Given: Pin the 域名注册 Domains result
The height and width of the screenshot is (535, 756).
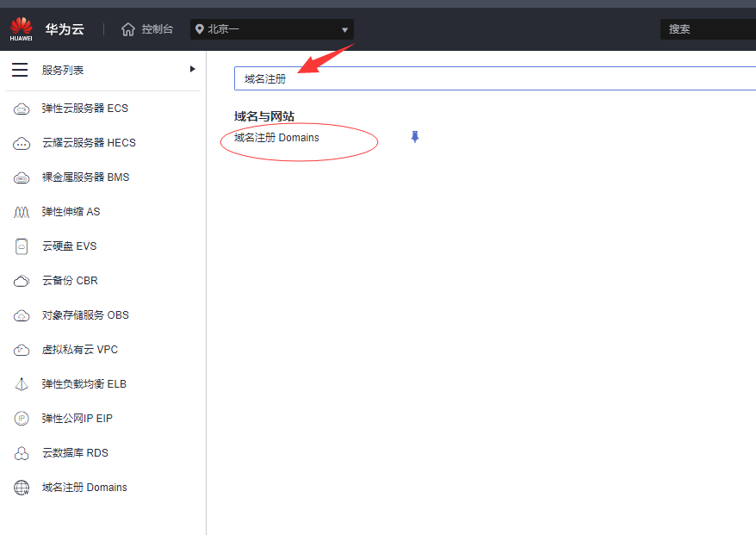Looking at the screenshot, I should (x=415, y=137).
